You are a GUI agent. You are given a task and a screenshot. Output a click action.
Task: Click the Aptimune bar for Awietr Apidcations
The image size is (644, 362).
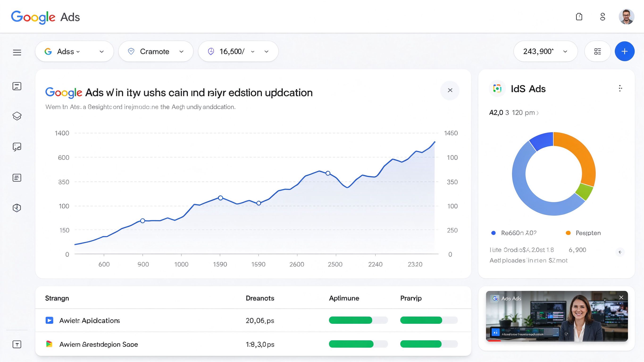pyautogui.click(x=358, y=320)
